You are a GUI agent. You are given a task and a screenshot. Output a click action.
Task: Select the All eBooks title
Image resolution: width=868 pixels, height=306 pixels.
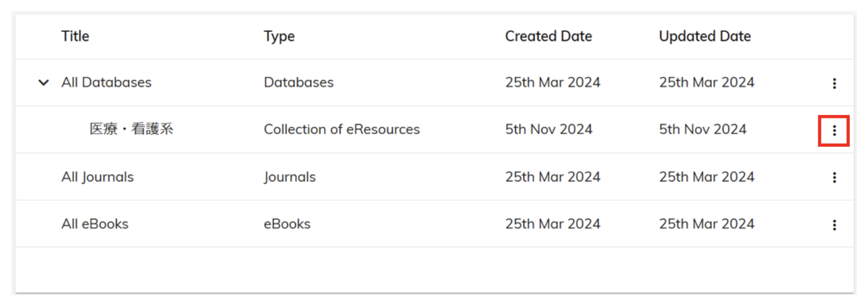[x=95, y=224]
